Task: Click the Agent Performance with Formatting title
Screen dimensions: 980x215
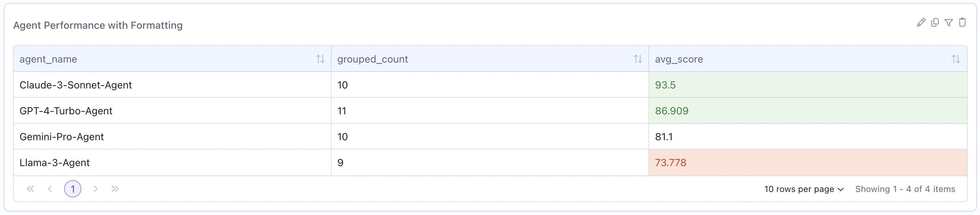Action: [98, 26]
